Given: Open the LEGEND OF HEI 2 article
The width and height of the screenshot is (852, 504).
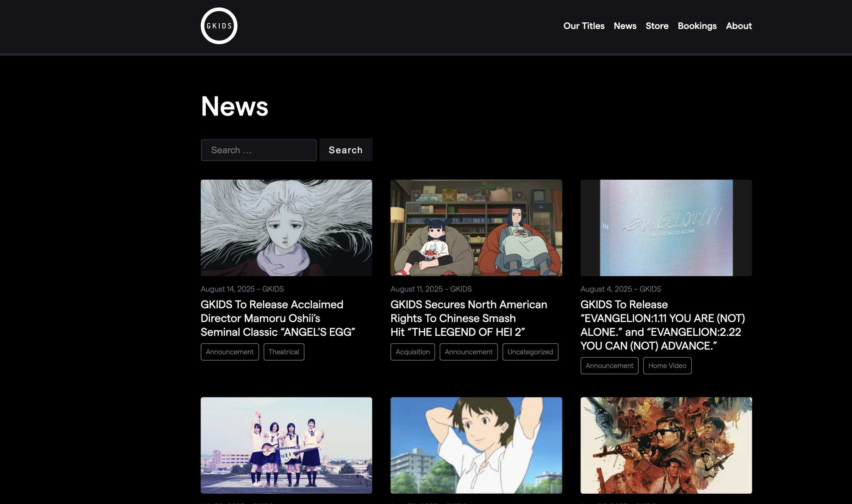Looking at the screenshot, I should [x=469, y=318].
